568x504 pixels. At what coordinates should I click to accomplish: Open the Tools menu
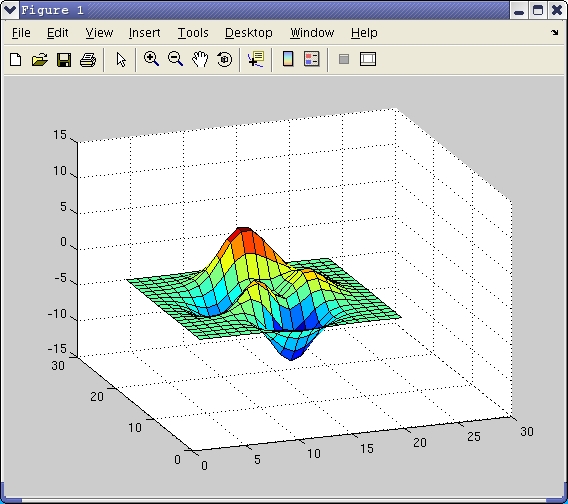[x=193, y=33]
